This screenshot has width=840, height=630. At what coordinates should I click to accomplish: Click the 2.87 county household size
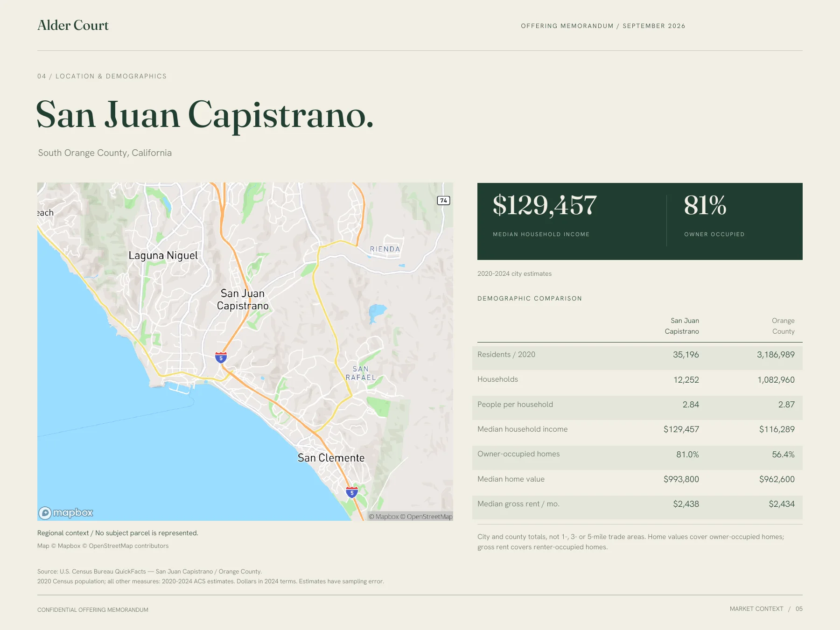tap(786, 405)
